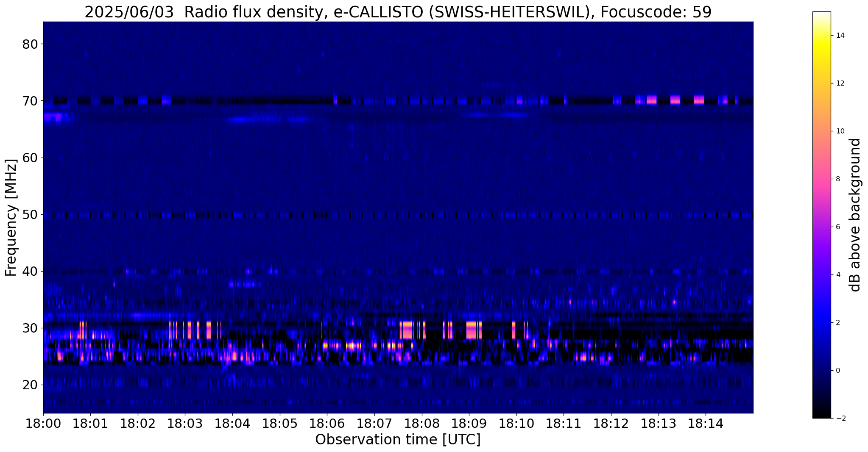Image resolution: width=868 pixels, height=452 pixels.
Task: Click the 18:10 time tick label
Action: tap(516, 424)
